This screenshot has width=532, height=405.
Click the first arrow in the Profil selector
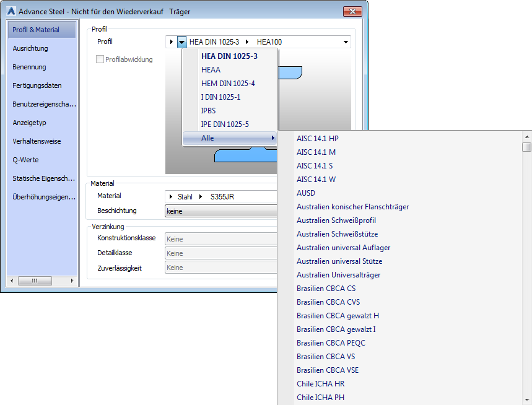(172, 42)
